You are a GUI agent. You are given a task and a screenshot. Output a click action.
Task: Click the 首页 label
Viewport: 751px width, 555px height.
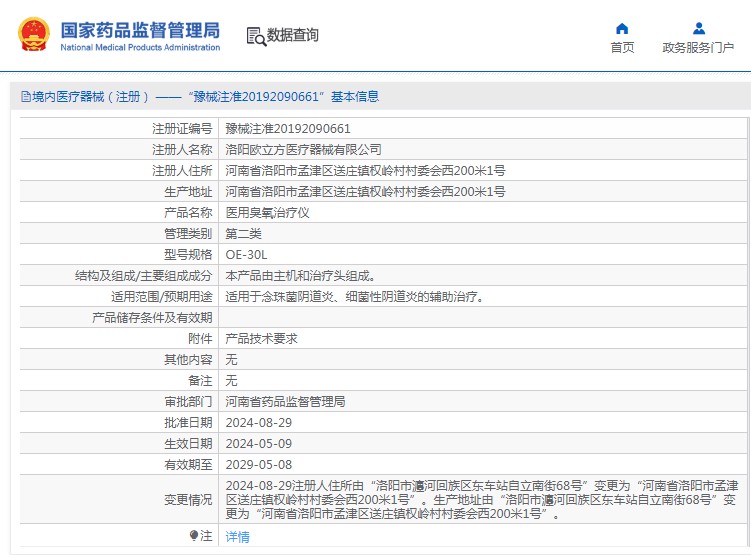(622, 47)
